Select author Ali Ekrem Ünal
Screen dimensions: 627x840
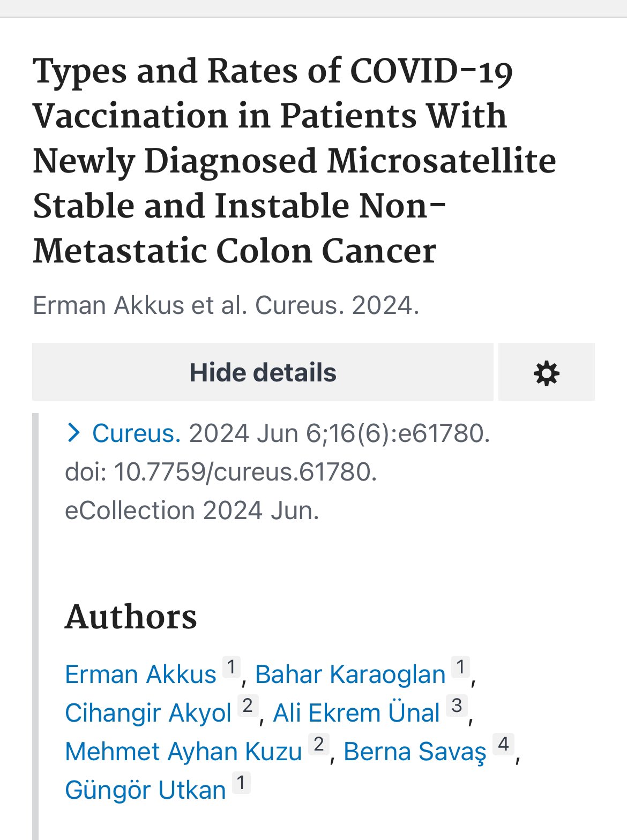click(356, 713)
